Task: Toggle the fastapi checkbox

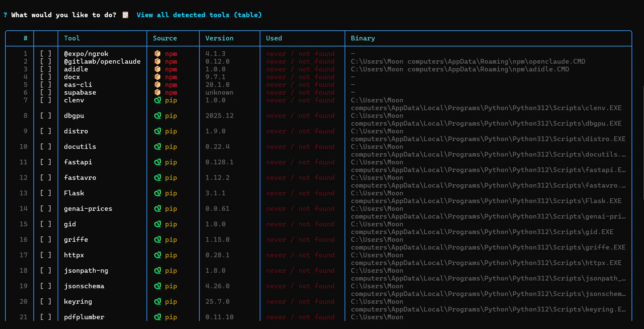Action: click(x=46, y=162)
